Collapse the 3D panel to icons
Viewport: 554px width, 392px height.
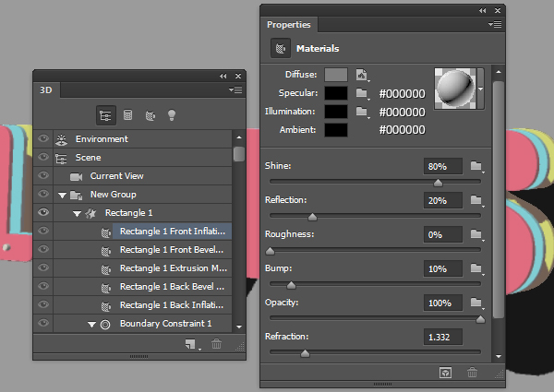tap(223, 76)
